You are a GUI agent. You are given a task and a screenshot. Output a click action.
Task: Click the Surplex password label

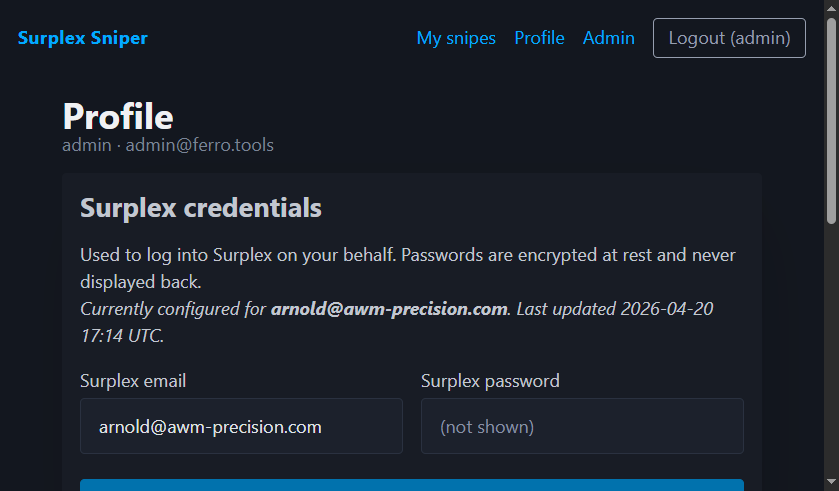(490, 381)
